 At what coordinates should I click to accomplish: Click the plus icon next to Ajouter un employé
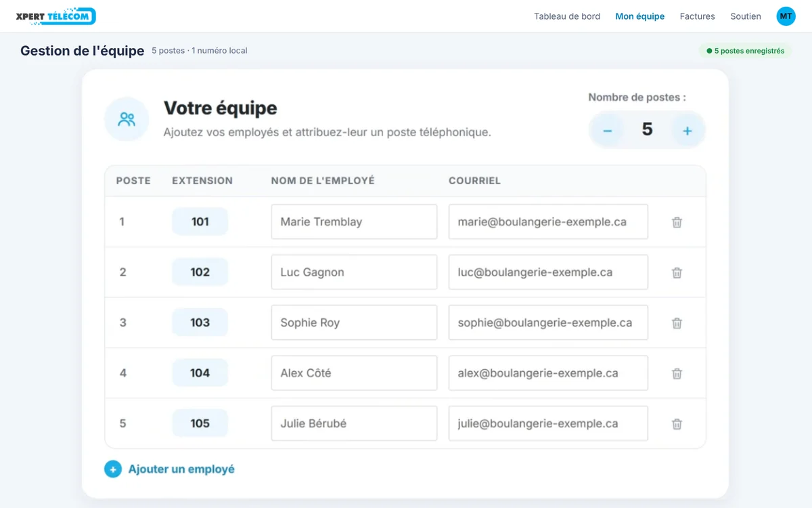click(x=112, y=469)
